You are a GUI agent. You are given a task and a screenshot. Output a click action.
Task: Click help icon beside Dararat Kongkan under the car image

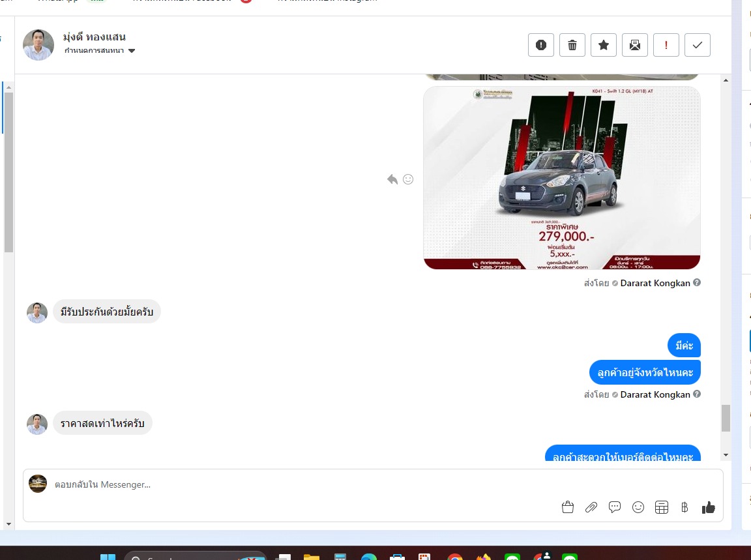697,283
